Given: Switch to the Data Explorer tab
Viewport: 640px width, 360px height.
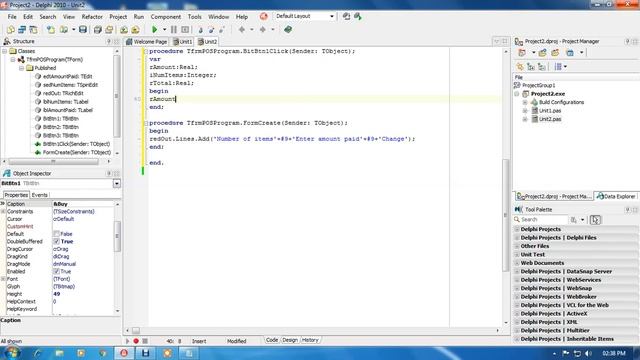Looking at the screenshot, I should (616, 196).
